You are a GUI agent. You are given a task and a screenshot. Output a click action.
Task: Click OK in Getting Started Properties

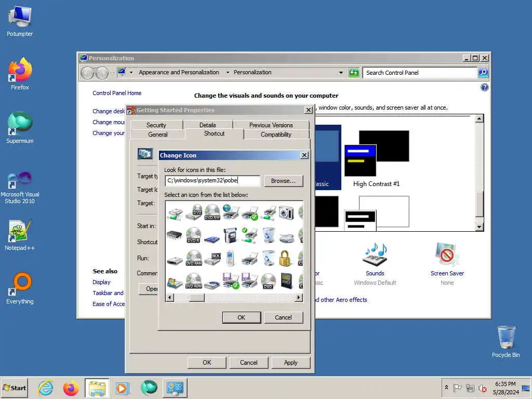coord(207,363)
